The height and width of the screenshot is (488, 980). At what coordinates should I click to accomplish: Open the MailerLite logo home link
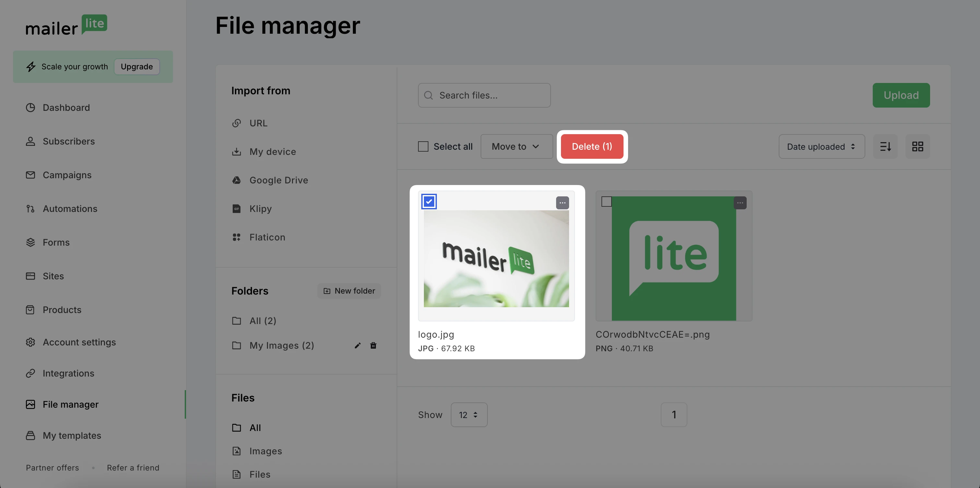tap(66, 25)
